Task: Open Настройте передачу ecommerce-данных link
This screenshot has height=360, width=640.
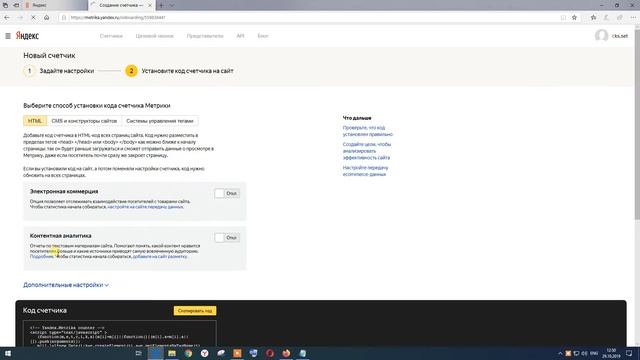Action: (365, 171)
